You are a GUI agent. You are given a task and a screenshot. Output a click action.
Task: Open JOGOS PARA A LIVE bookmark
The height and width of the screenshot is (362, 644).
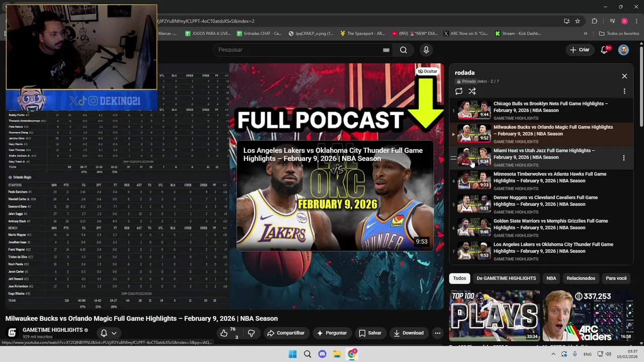[x=208, y=34]
